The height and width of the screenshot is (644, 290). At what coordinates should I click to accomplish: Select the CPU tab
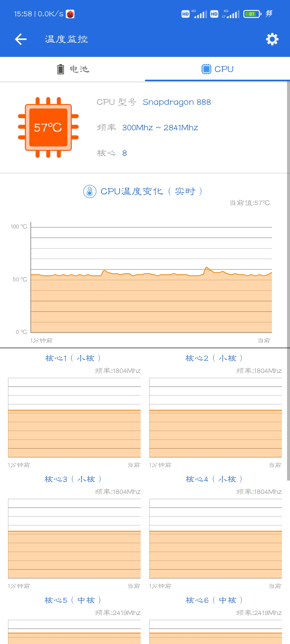tap(218, 69)
